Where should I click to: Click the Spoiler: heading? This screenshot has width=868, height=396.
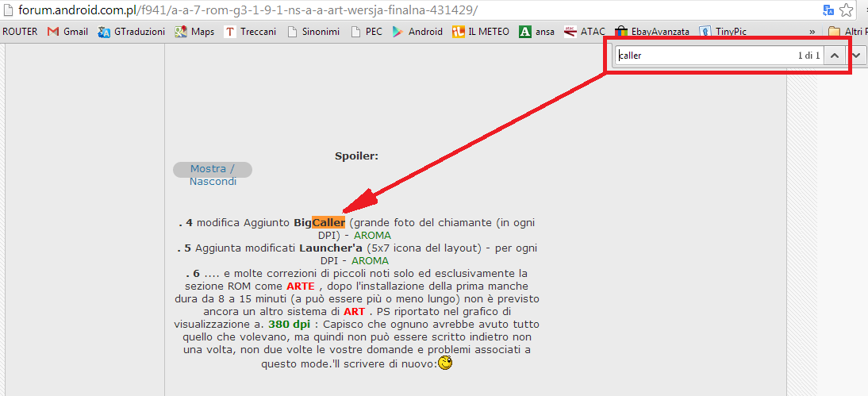point(356,156)
